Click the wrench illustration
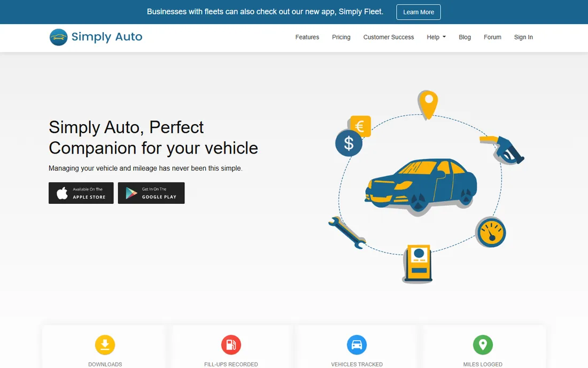Image resolution: width=588 pixels, height=368 pixels. pyautogui.click(x=347, y=233)
